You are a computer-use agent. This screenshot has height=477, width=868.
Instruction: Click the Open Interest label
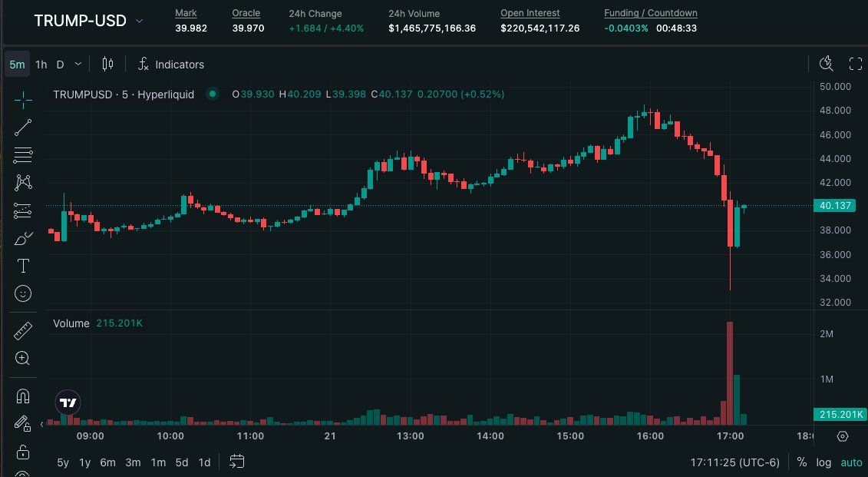click(530, 13)
